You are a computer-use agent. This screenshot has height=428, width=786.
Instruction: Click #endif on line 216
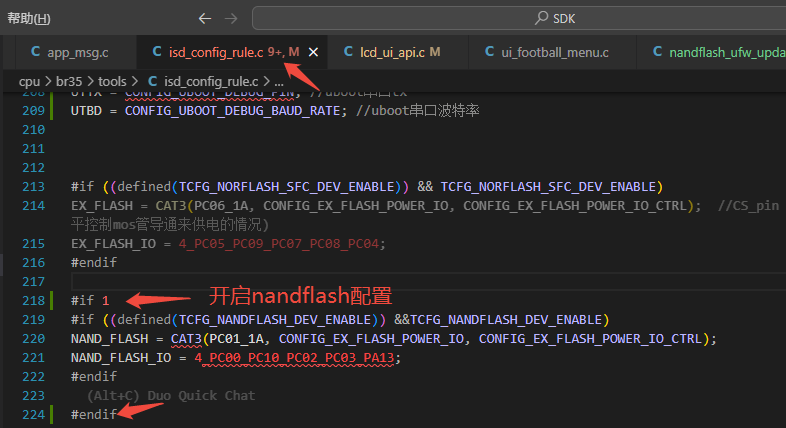click(x=94, y=263)
